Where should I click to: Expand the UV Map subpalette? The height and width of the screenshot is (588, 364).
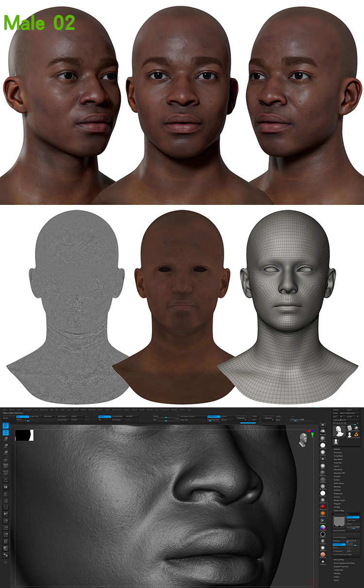pos(337,507)
